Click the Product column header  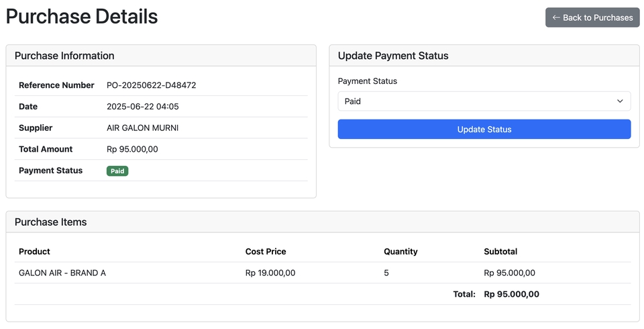point(34,251)
